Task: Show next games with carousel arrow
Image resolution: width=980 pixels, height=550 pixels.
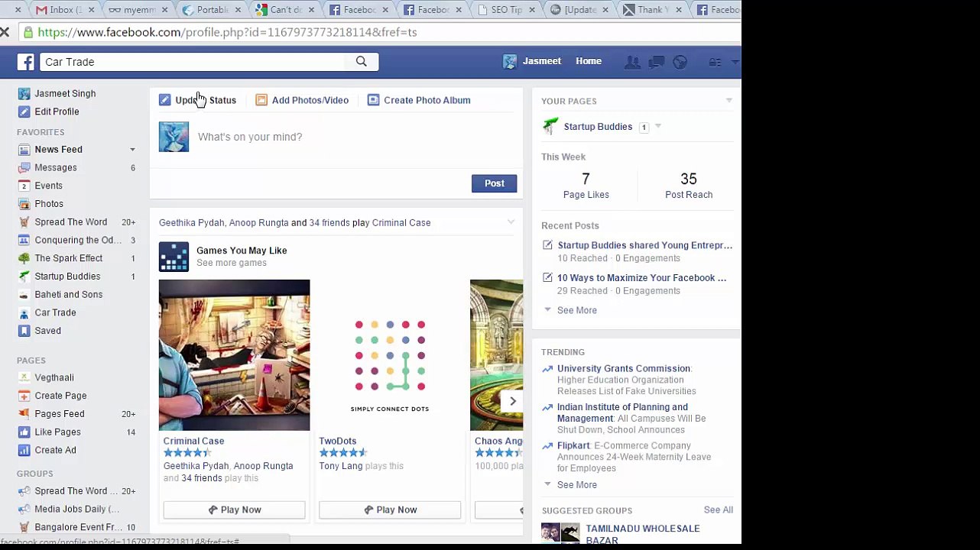Action: [513, 401]
